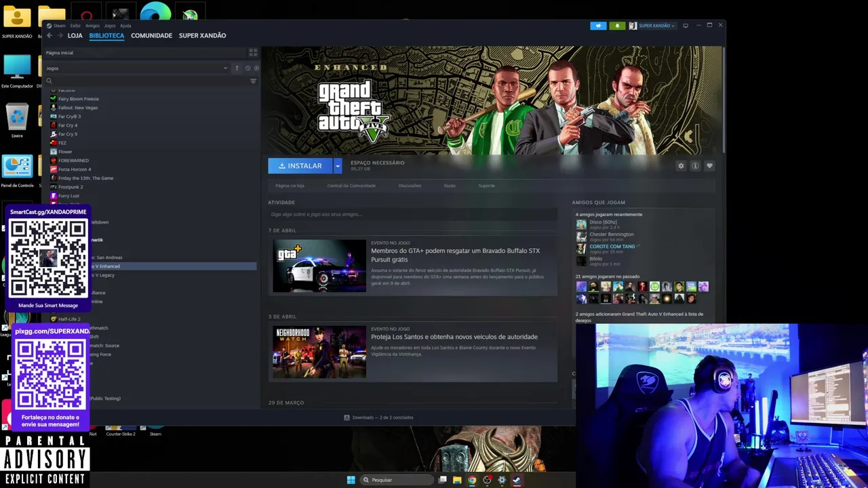
Task: Open Downloads status in Steam footer
Action: [378, 418]
